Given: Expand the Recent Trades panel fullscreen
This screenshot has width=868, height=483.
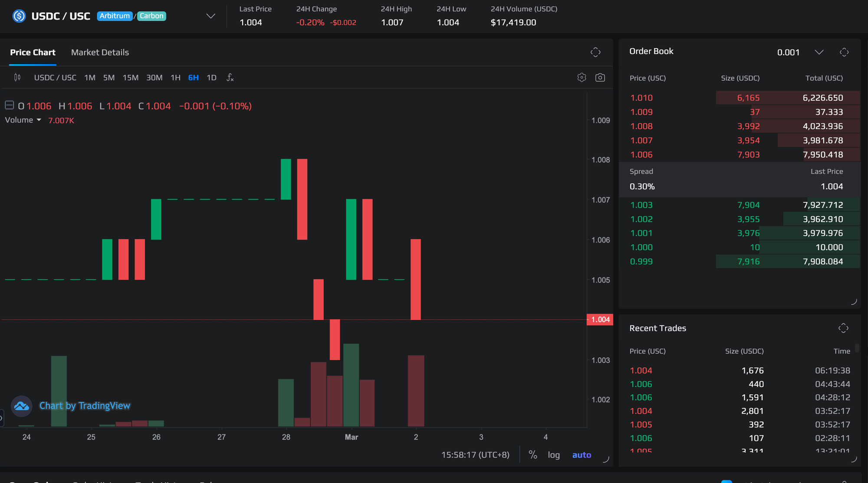Looking at the screenshot, I should 843,328.
